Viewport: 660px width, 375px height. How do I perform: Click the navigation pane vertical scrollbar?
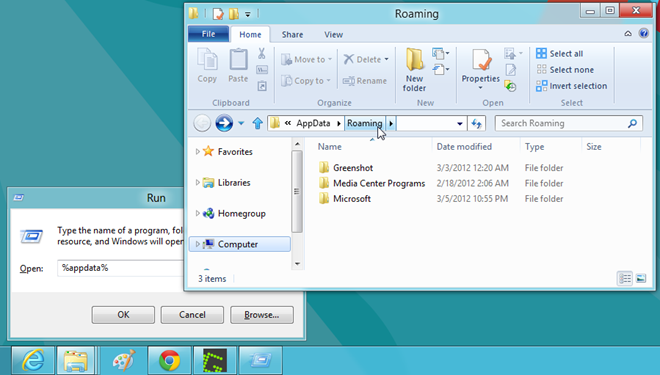(297, 191)
